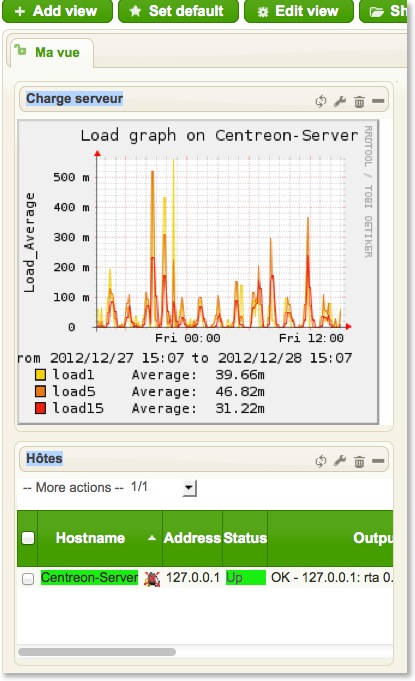Refresh the Charge serveur widget

click(321, 101)
